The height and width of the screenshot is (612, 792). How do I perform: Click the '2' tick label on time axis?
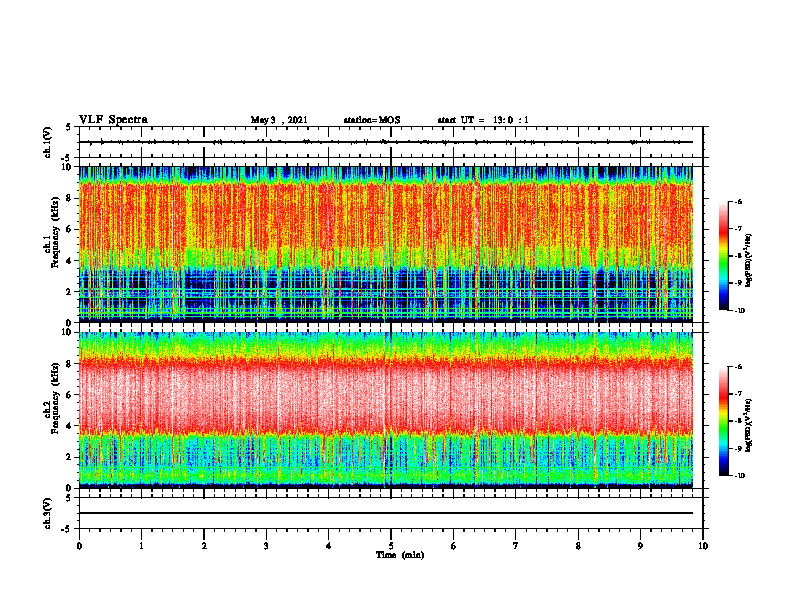coord(204,546)
